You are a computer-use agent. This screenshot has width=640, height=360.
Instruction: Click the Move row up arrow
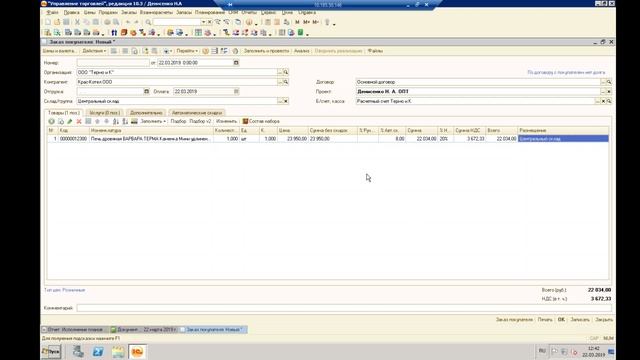tap(97, 121)
